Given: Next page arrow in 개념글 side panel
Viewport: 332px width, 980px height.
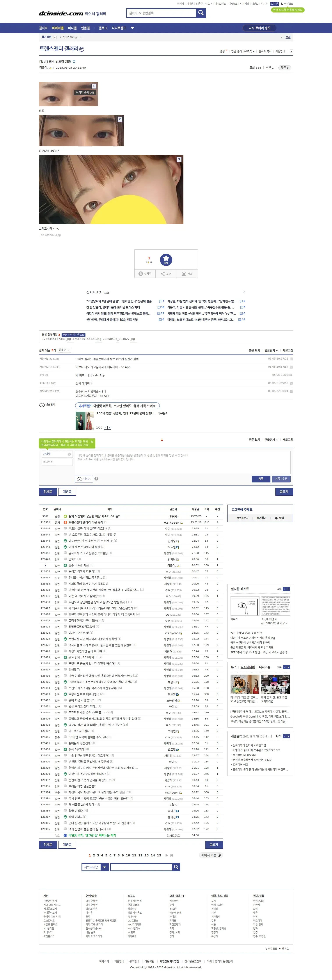Looking at the screenshot, I should point(288,736).
